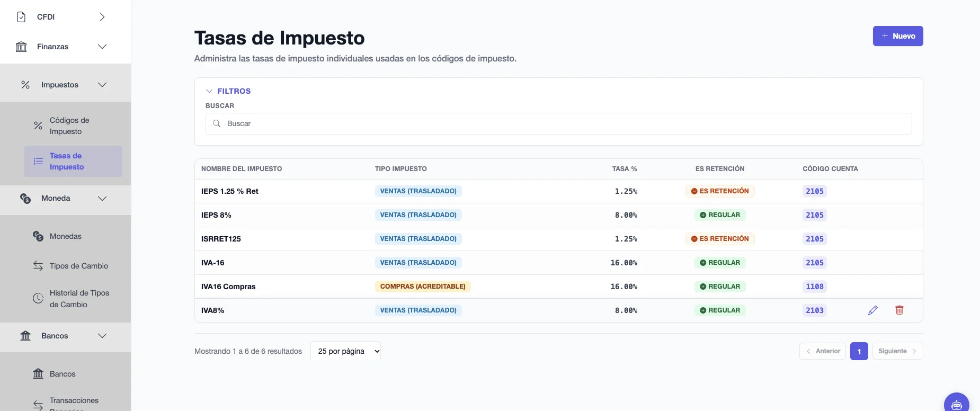Image resolution: width=980 pixels, height=411 pixels.
Task: Click the Códigos de Impuesto percent icon
Action: 38,126
